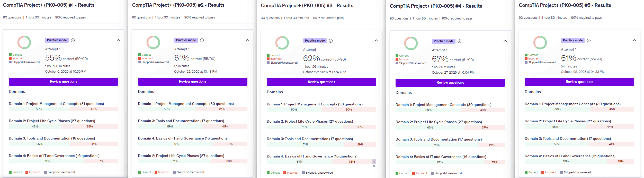Click info icon beside Practice mode in exam #4
The height and width of the screenshot is (178, 644).
coord(460,41)
